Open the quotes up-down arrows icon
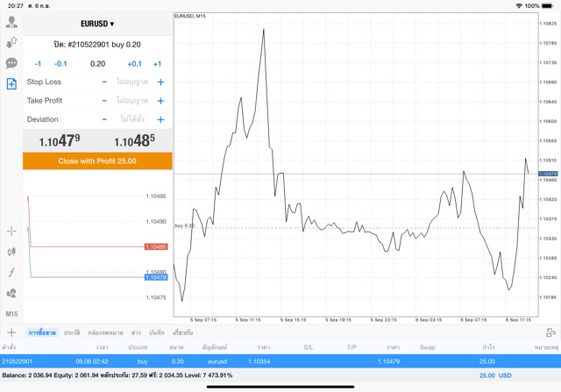561x392 pixels. click(x=11, y=43)
